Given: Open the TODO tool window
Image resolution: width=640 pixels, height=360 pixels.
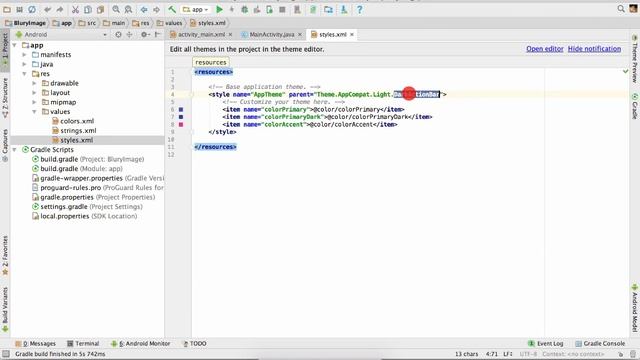Looking at the screenshot, I should [x=195, y=344].
